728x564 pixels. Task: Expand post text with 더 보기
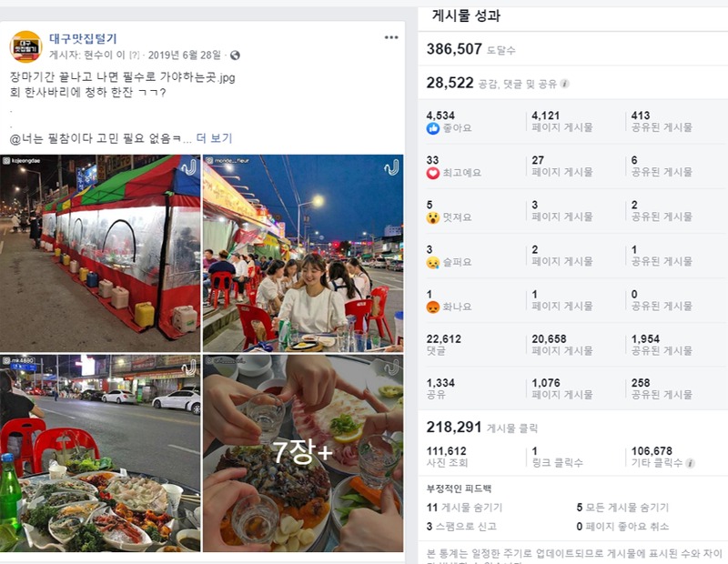[214, 138]
